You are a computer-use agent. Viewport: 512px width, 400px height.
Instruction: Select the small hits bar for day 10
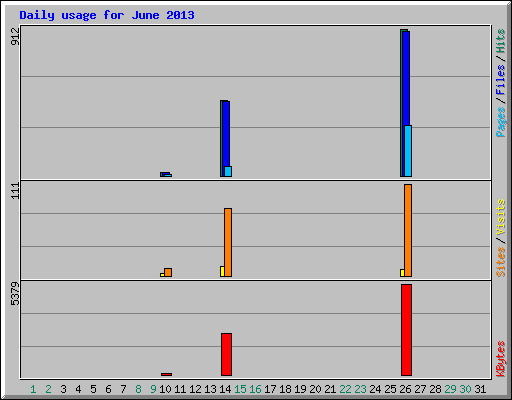(161, 174)
